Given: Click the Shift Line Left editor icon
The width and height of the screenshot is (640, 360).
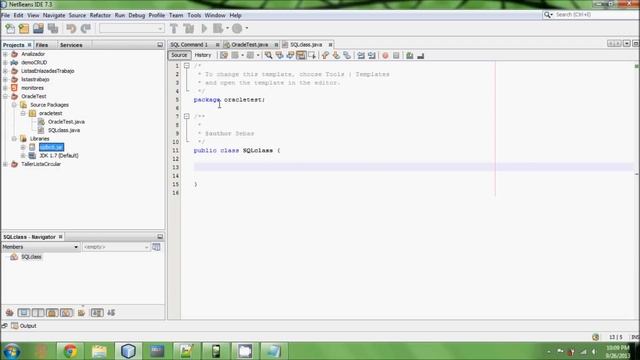Looking at the screenshot, I should point(361,55).
